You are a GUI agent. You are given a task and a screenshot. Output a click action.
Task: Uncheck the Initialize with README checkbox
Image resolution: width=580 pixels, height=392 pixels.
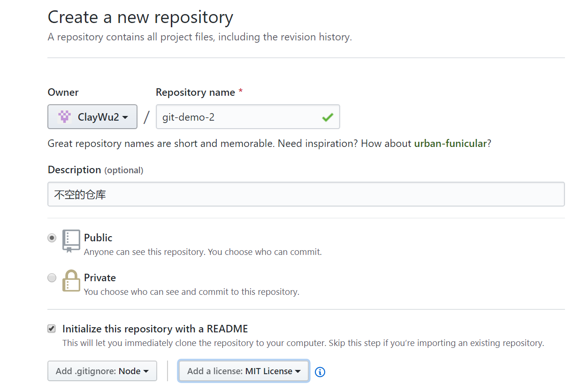click(52, 329)
